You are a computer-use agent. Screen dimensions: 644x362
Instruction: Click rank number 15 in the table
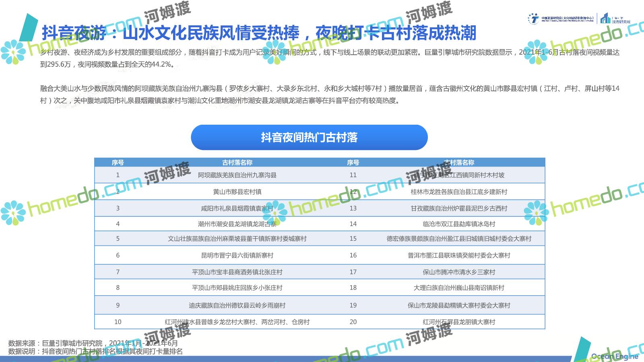(x=353, y=239)
